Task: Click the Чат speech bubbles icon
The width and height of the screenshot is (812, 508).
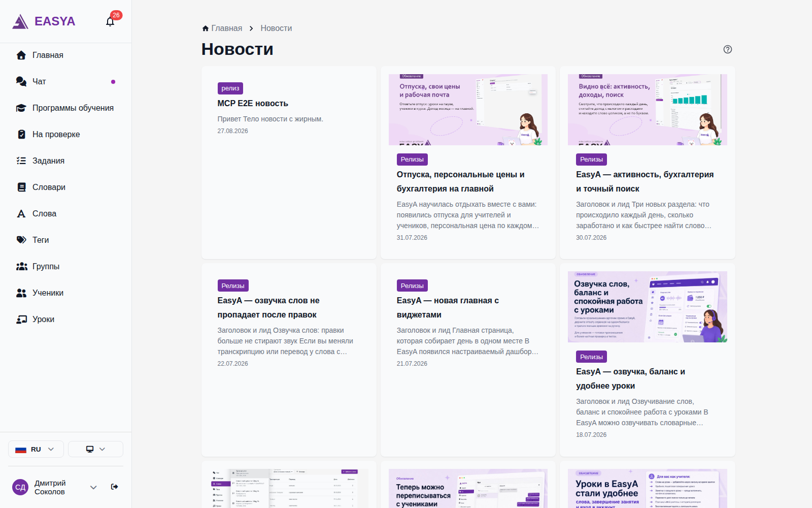Action: pyautogui.click(x=21, y=81)
